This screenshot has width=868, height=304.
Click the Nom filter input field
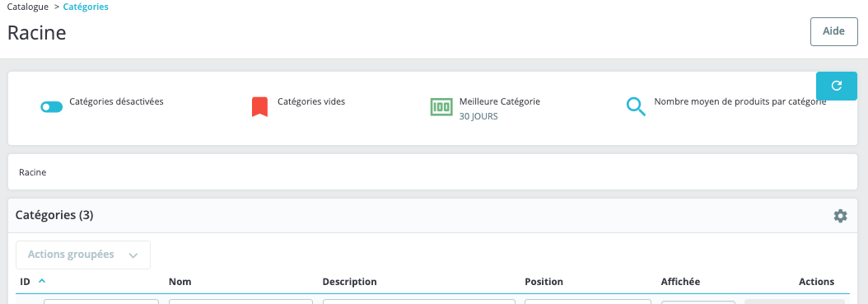(x=240, y=302)
